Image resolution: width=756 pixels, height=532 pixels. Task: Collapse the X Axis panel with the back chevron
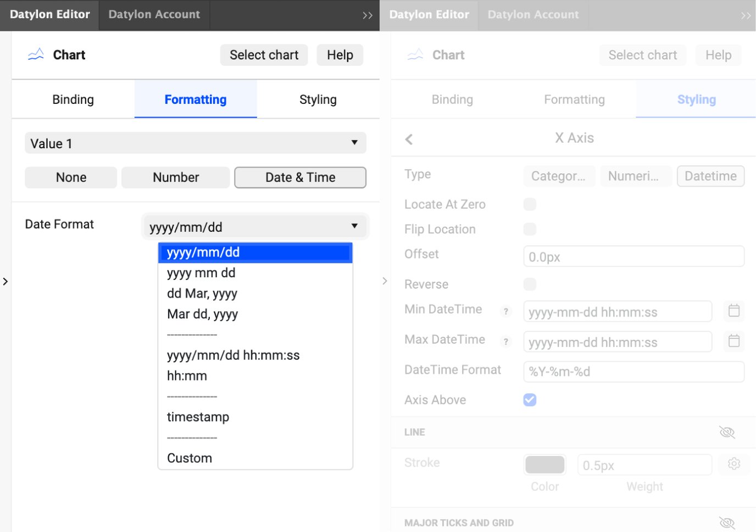click(x=409, y=138)
